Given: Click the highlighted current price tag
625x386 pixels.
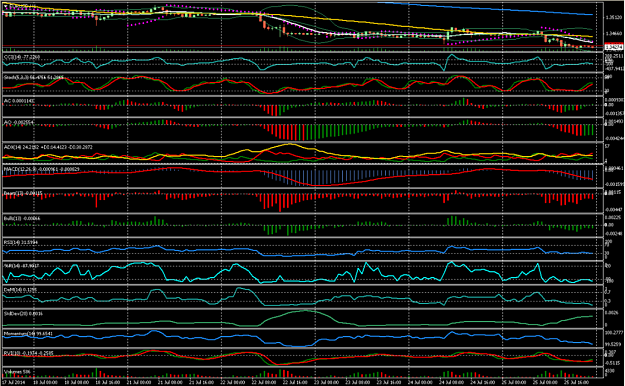Looking at the screenshot, I should 613,47.
